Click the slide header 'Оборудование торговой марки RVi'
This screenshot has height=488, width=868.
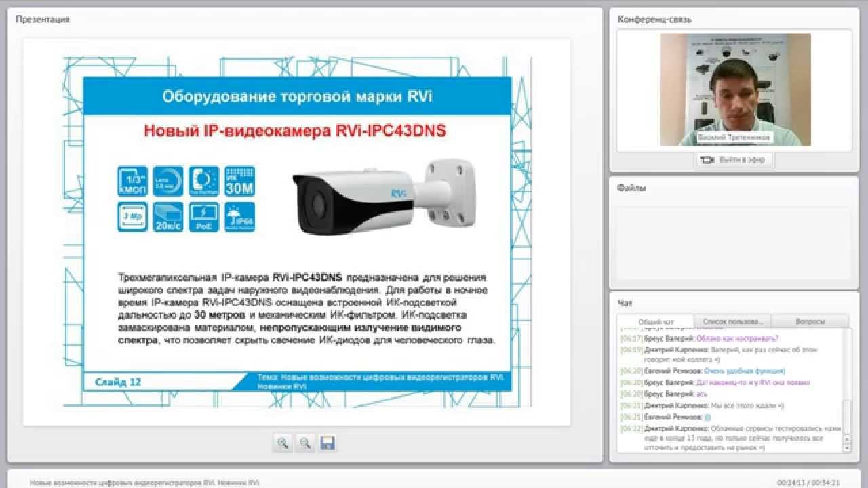coord(297,96)
